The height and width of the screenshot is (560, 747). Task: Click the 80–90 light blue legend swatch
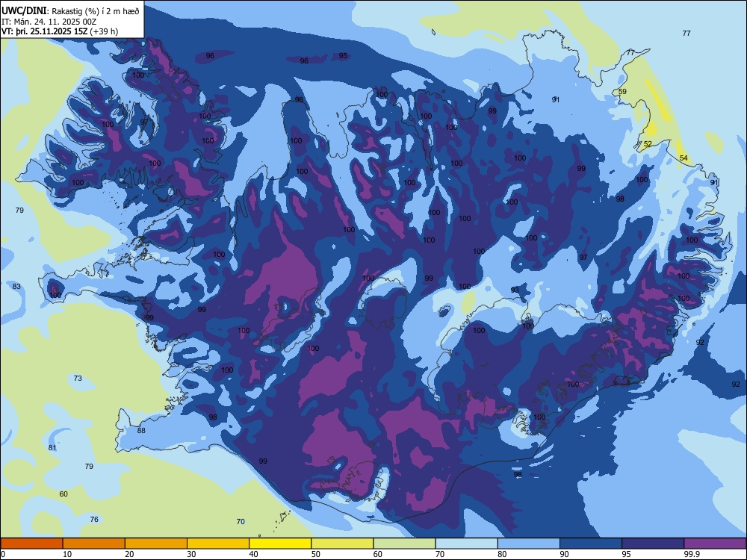529,544
